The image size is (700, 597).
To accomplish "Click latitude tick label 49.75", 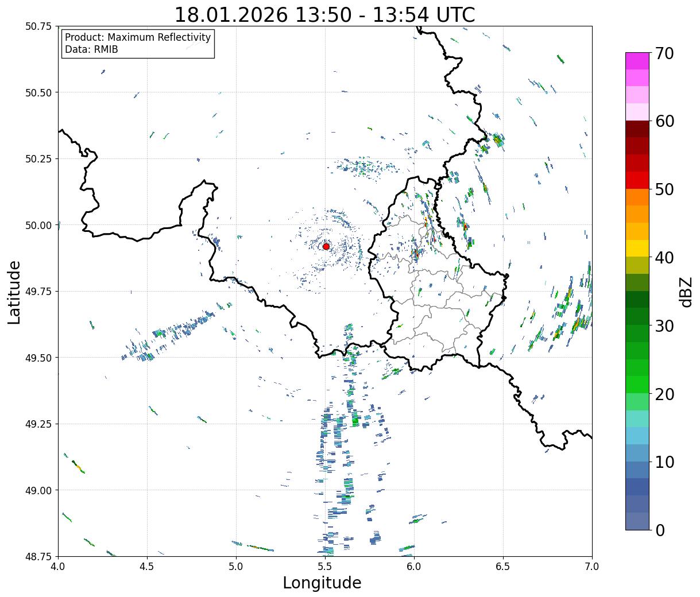I will (x=38, y=292).
